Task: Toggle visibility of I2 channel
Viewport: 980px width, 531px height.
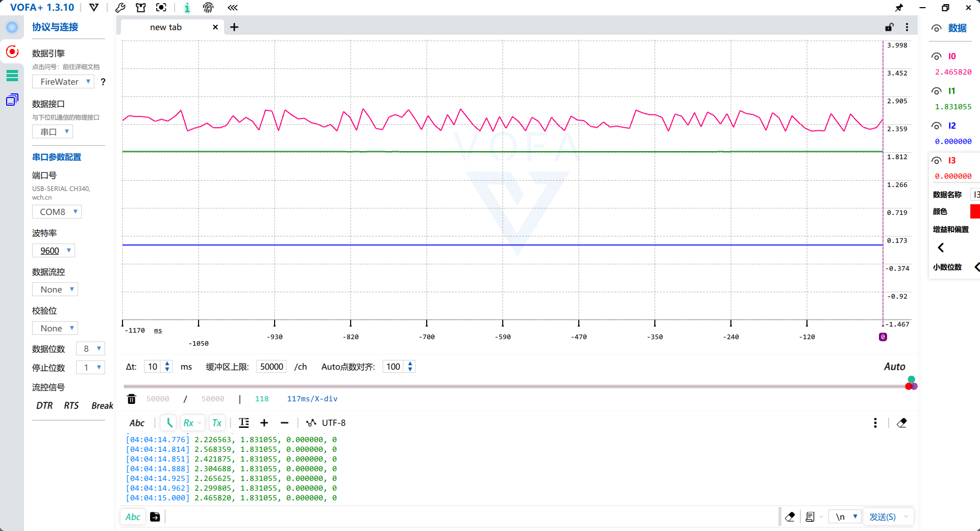Action: 937,126
